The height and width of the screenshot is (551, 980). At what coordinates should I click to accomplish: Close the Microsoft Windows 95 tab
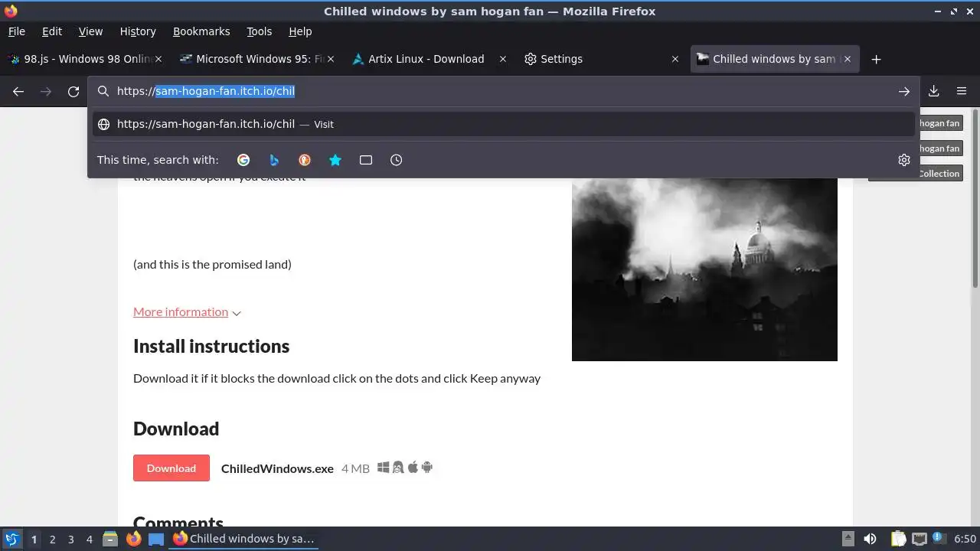pyautogui.click(x=331, y=59)
